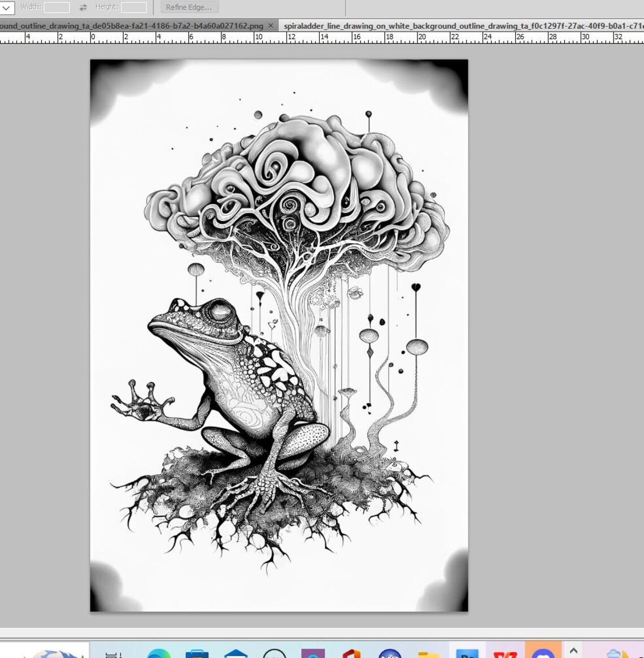Click the swap Width and Height arrows icon
Viewport: 644px width, 658px height.
tap(82, 7)
